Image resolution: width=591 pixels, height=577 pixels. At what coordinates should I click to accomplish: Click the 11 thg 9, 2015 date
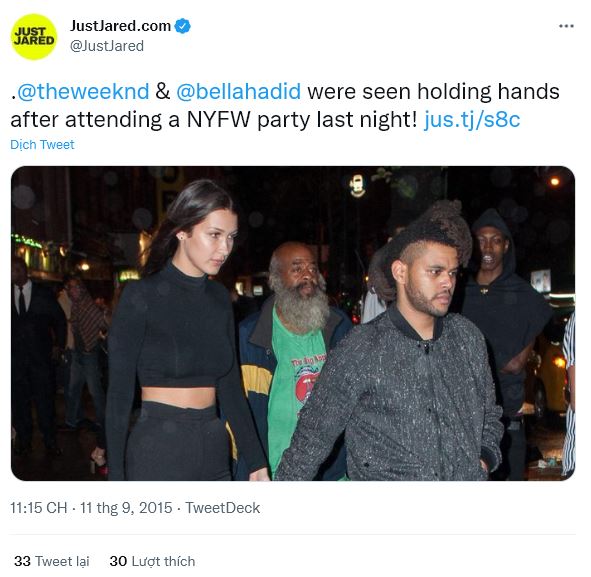[x=126, y=508]
